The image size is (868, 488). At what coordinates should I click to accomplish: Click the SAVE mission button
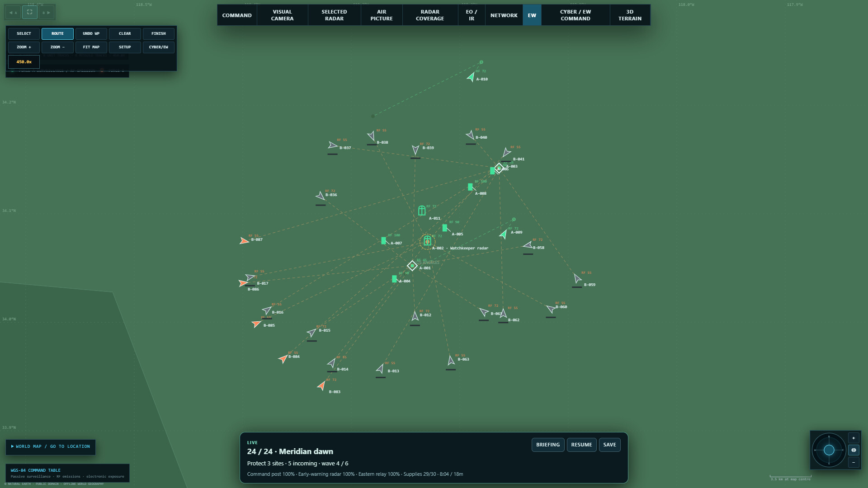click(609, 445)
